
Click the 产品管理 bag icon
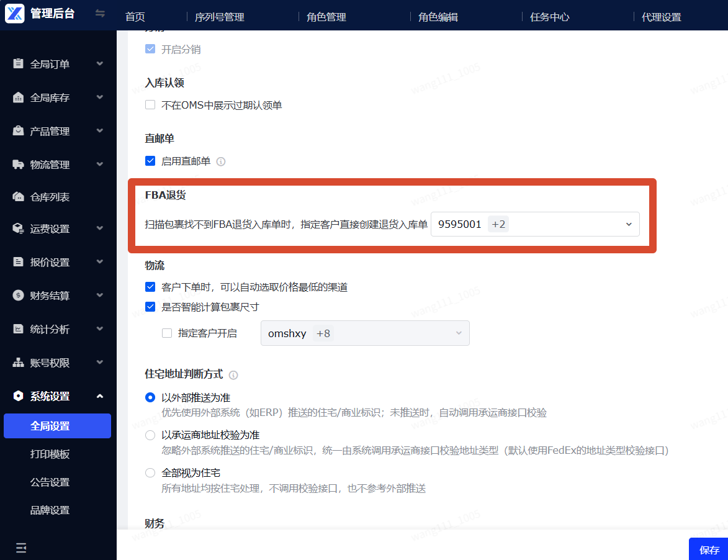[18, 130]
